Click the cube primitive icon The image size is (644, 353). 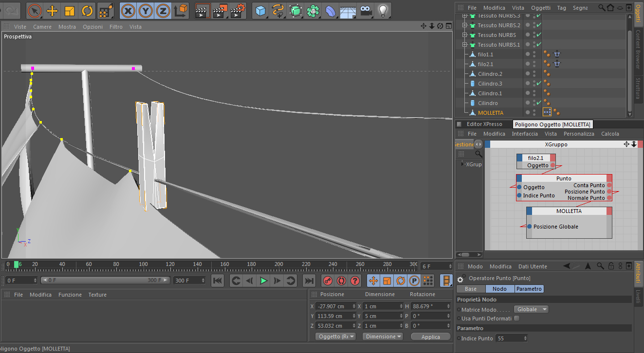[x=261, y=10]
